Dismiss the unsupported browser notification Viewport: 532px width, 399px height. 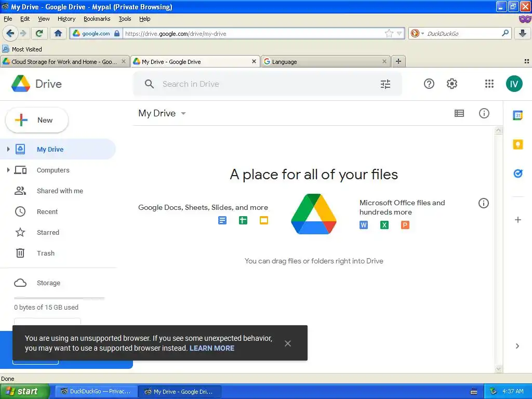tap(288, 343)
